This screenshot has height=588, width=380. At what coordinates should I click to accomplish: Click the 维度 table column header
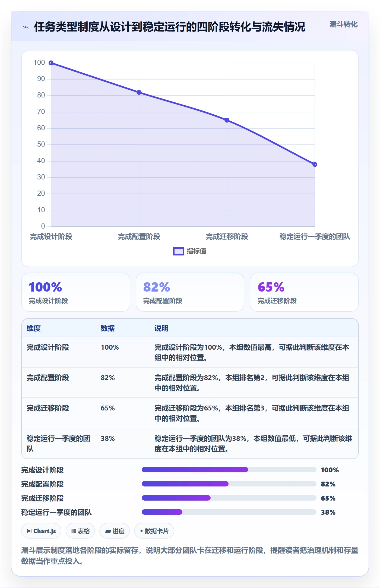(x=34, y=328)
